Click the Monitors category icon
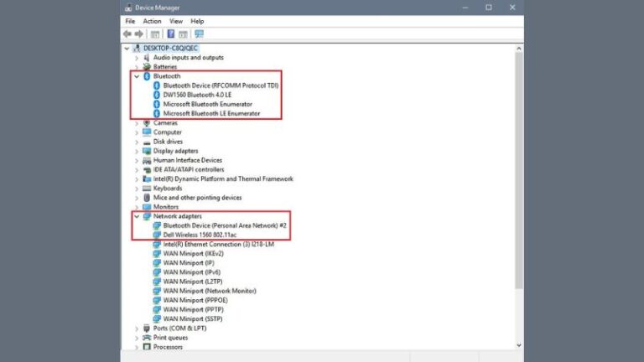The image size is (644, 362). click(147, 207)
